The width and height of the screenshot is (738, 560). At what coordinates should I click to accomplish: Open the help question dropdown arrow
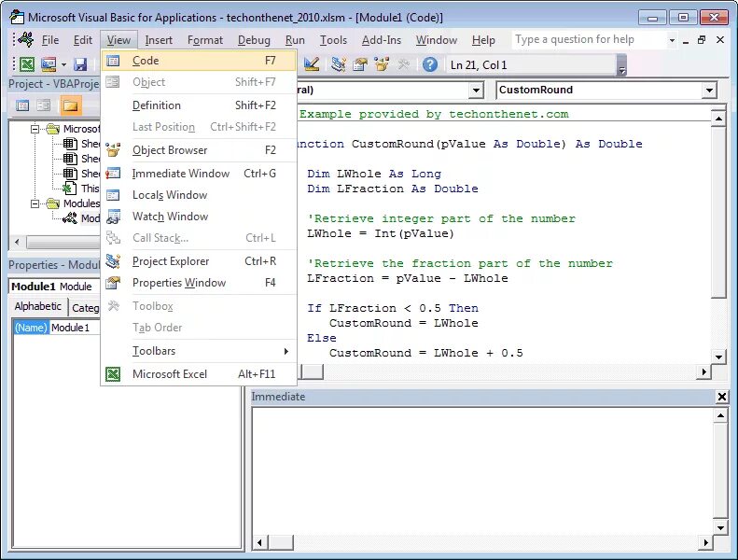pos(672,40)
